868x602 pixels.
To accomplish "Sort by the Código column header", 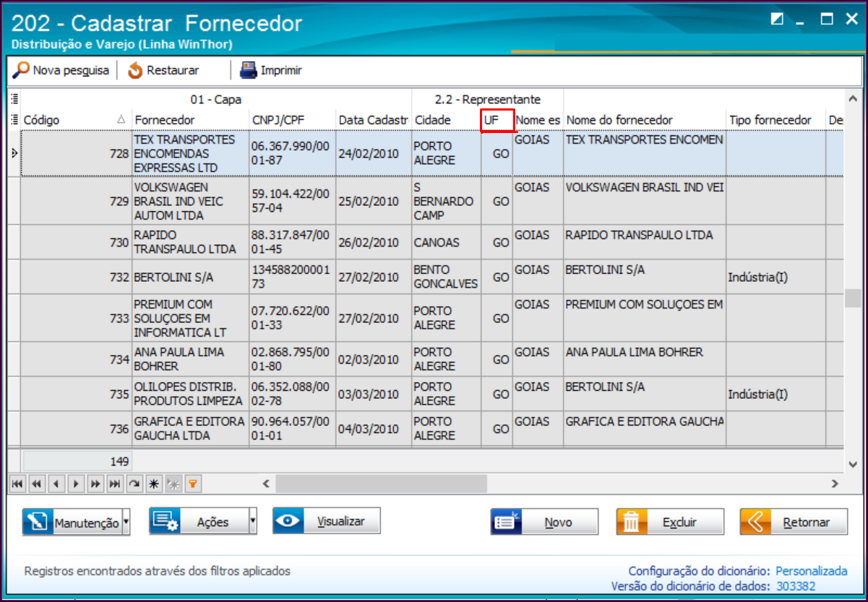I will [76, 119].
